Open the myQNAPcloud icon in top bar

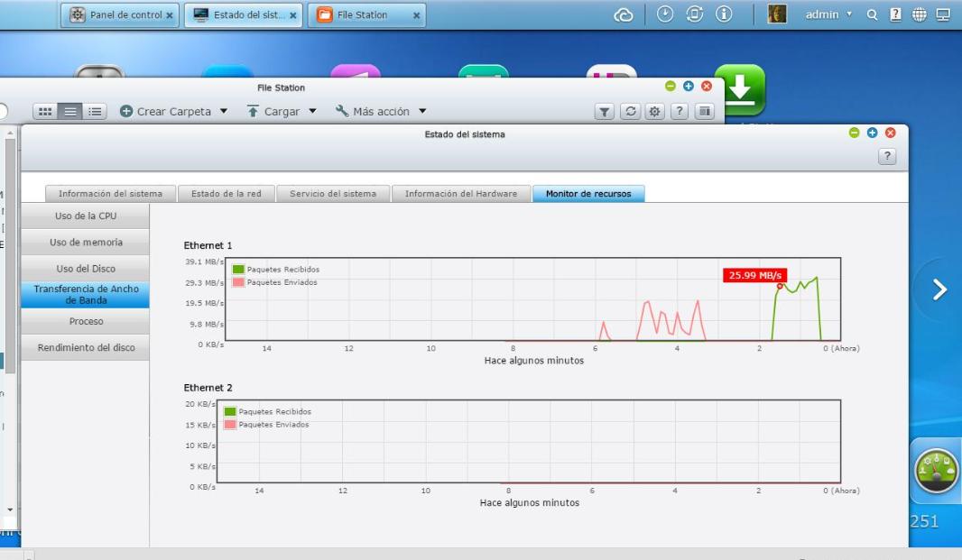point(624,14)
